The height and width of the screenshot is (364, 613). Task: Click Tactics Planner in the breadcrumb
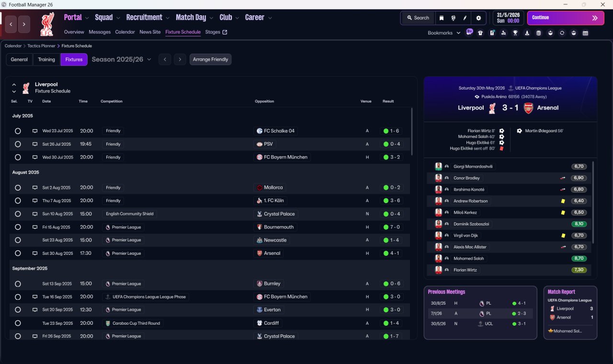pyautogui.click(x=41, y=45)
